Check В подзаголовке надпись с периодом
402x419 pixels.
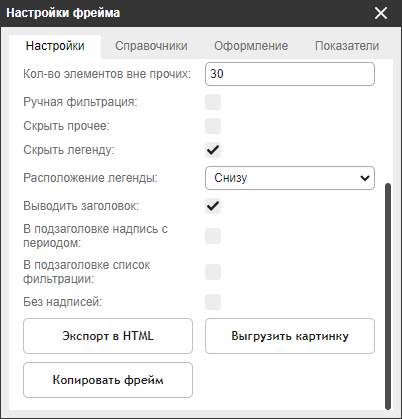click(213, 236)
